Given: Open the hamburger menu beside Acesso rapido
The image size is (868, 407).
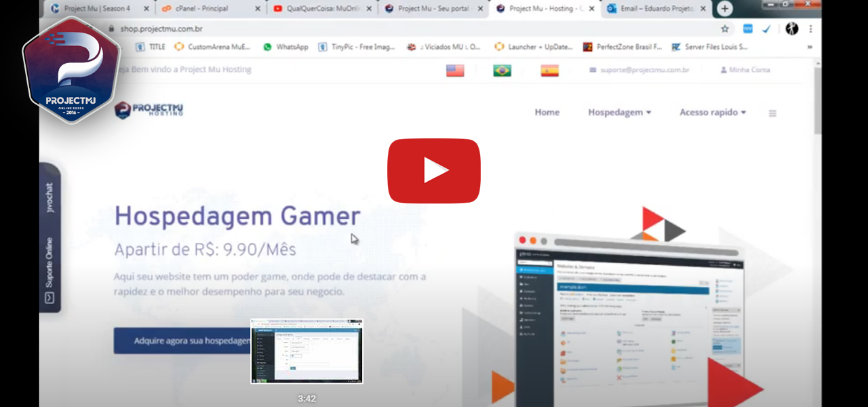Looking at the screenshot, I should [x=772, y=113].
